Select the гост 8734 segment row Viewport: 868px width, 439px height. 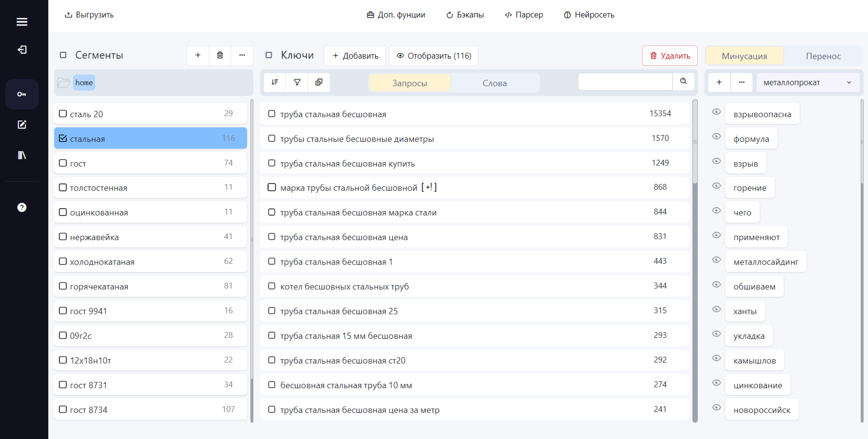tap(150, 409)
